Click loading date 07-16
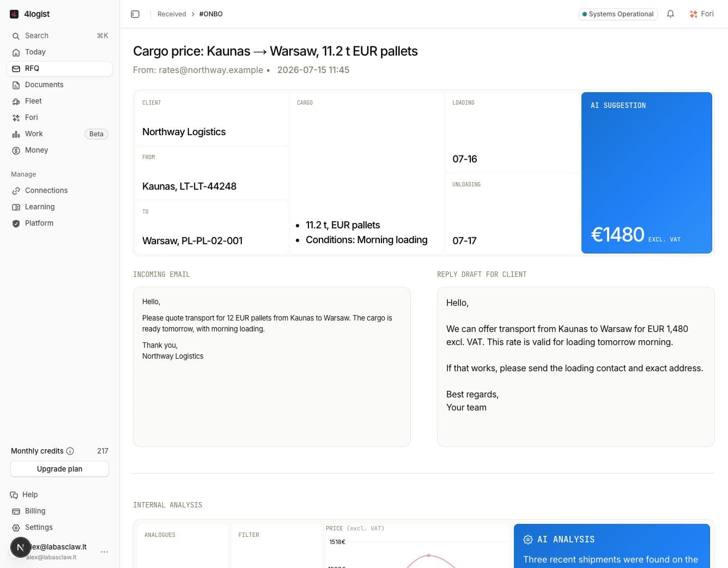Image resolution: width=728 pixels, height=568 pixels. tap(465, 159)
